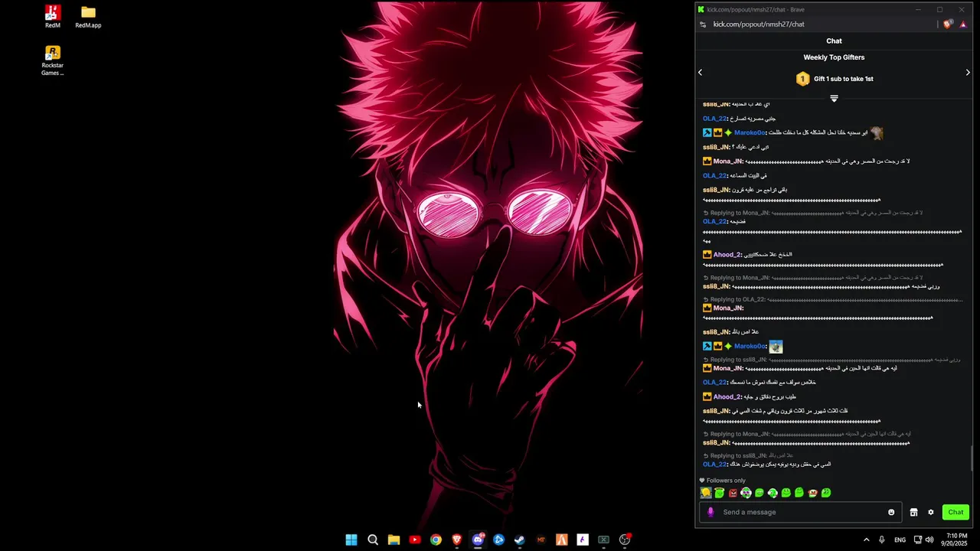The image size is (980, 551).
Task: Open the green Excel-style taskbar icon
Action: [603, 540]
